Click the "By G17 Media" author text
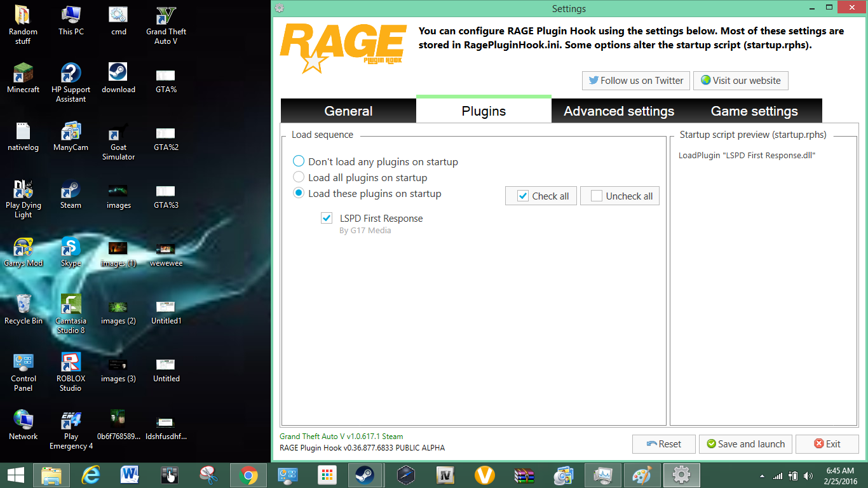Screen dimensions: 868x488 click(365, 231)
